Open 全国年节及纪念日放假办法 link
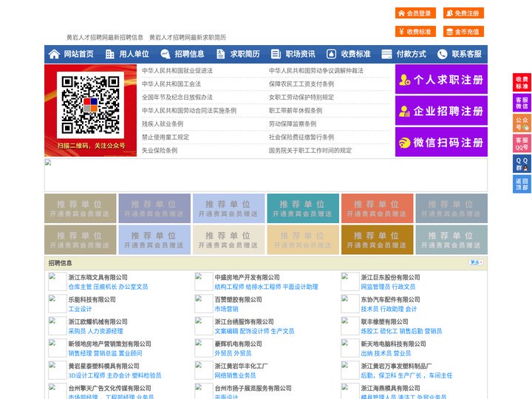 [x=177, y=98]
